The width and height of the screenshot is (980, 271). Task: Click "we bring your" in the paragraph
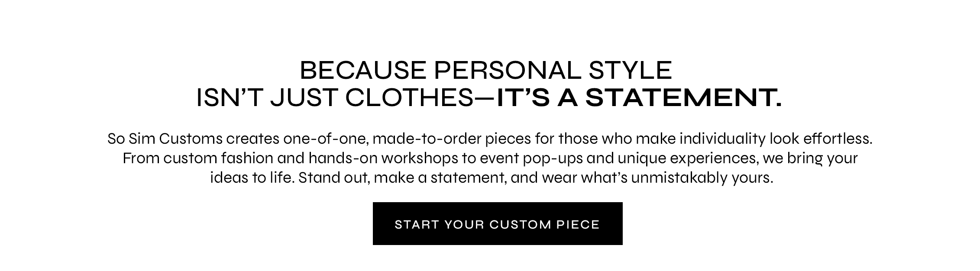coord(810,158)
